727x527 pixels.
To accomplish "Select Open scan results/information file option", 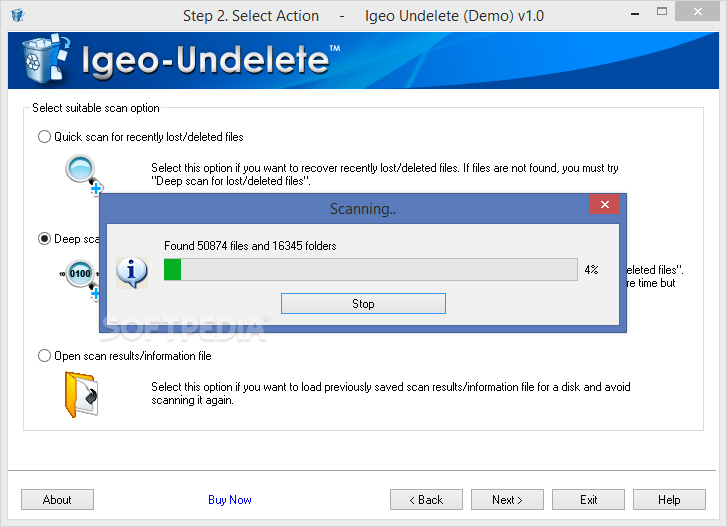I will coord(125,356).
